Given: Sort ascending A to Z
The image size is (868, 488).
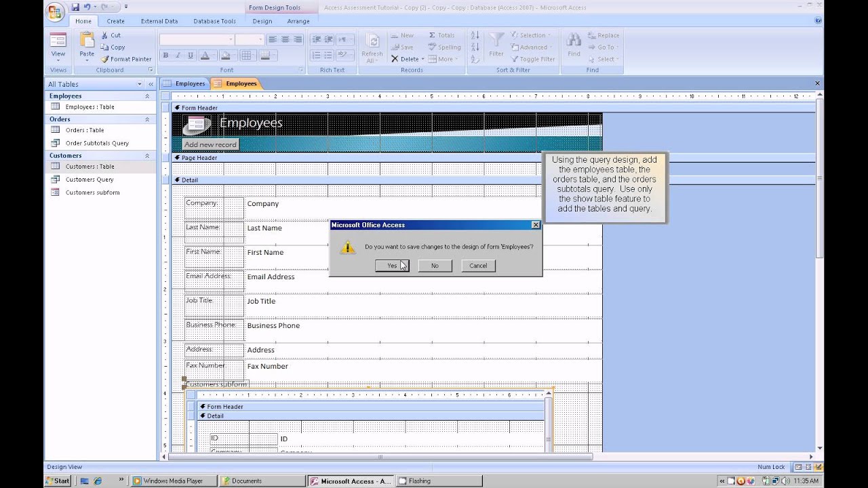Looking at the screenshot, I should pos(475,35).
